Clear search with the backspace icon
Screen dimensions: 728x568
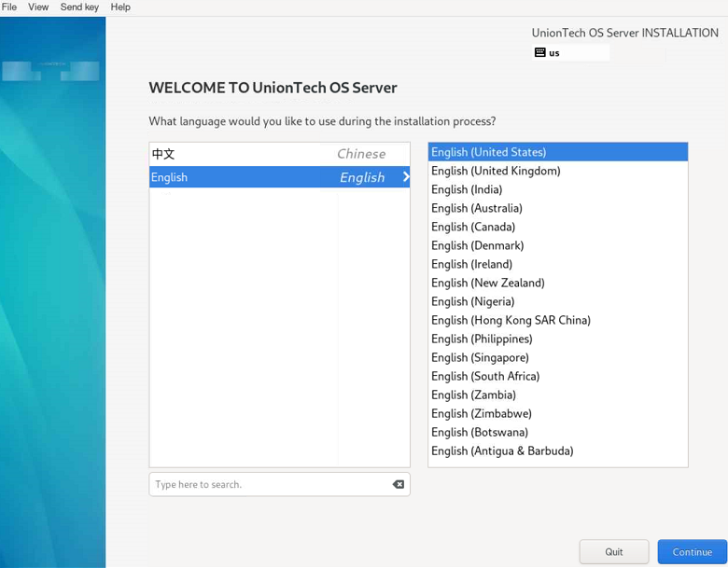[x=398, y=484]
